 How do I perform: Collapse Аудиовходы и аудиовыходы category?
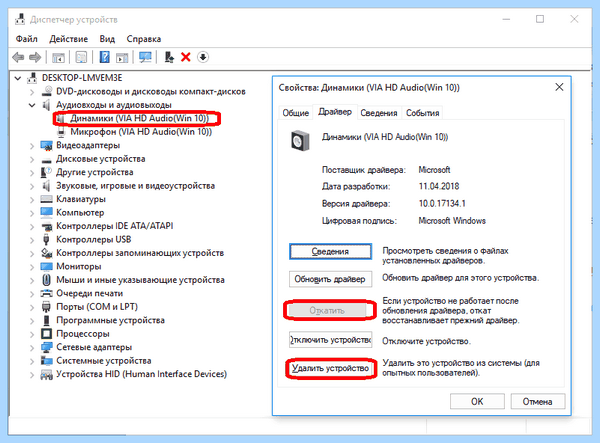click(x=32, y=105)
